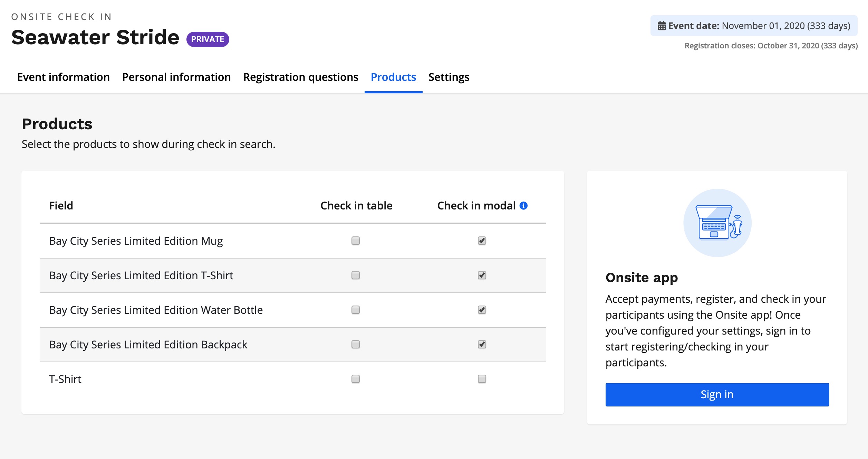Enable Check in table for Backpack
Screen dimensions: 868x459
coord(355,344)
